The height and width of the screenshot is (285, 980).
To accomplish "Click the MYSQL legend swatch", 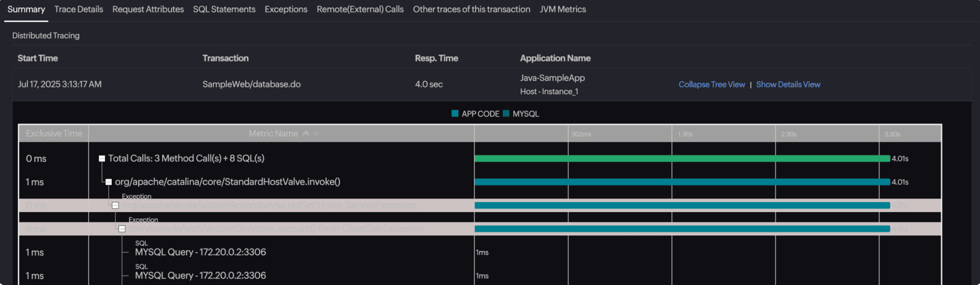I will click(506, 114).
